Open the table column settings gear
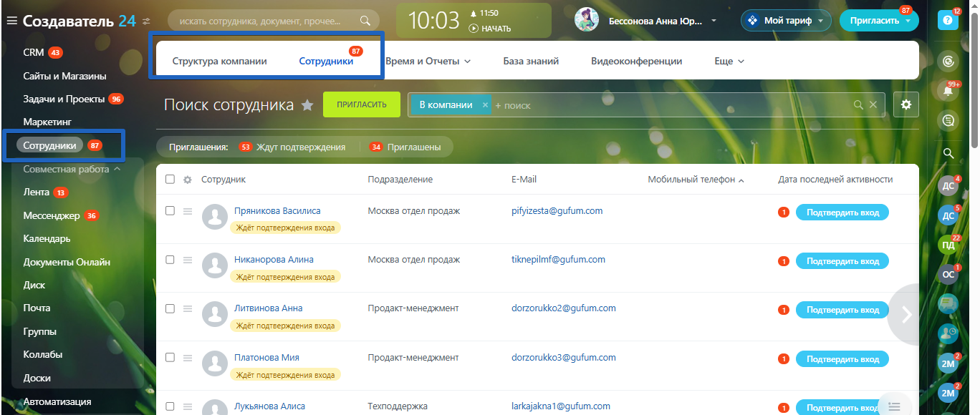The height and width of the screenshot is (415, 980). (x=188, y=180)
